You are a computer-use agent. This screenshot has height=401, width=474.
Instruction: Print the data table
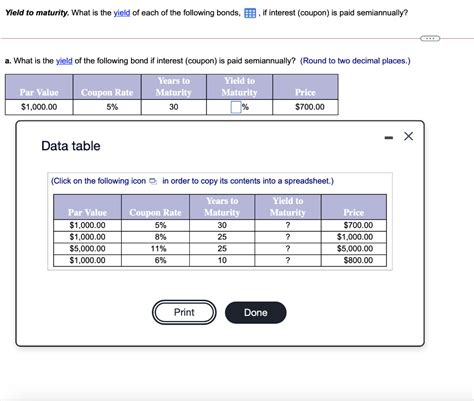(x=184, y=312)
